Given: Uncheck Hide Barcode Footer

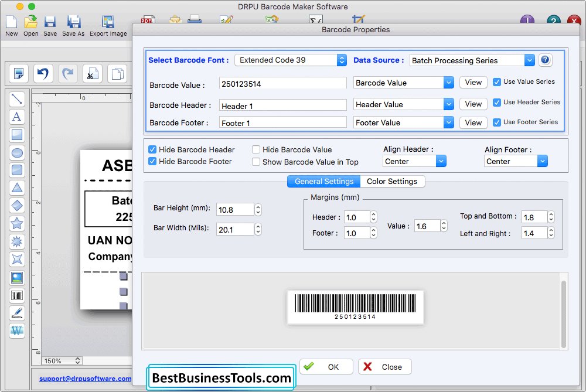Looking at the screenshot, I should click(x=152, y=161).
